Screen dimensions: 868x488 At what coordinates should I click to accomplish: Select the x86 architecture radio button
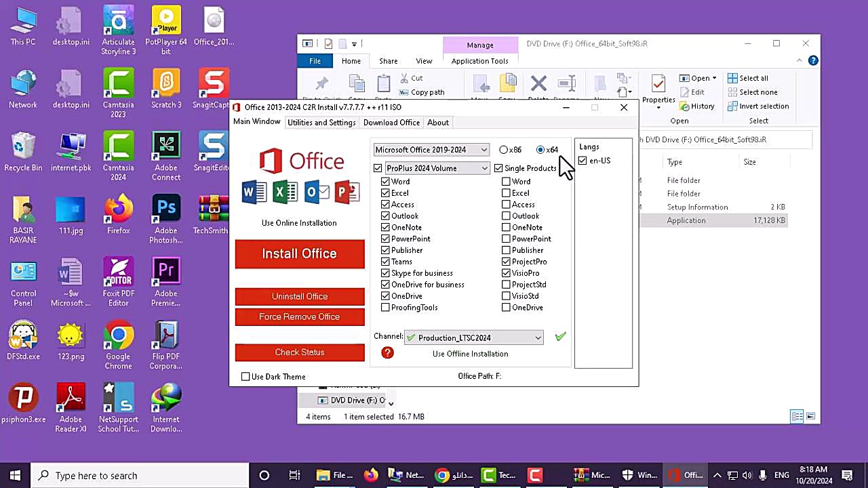point(503,150)
